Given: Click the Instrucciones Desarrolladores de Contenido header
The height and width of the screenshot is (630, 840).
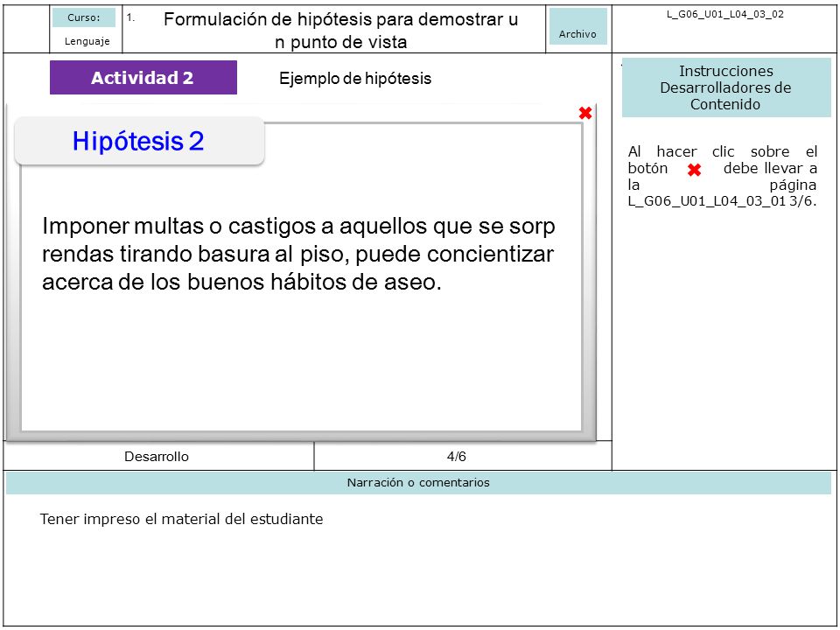Looking at the screenshot, I should (x=726, y=87).
